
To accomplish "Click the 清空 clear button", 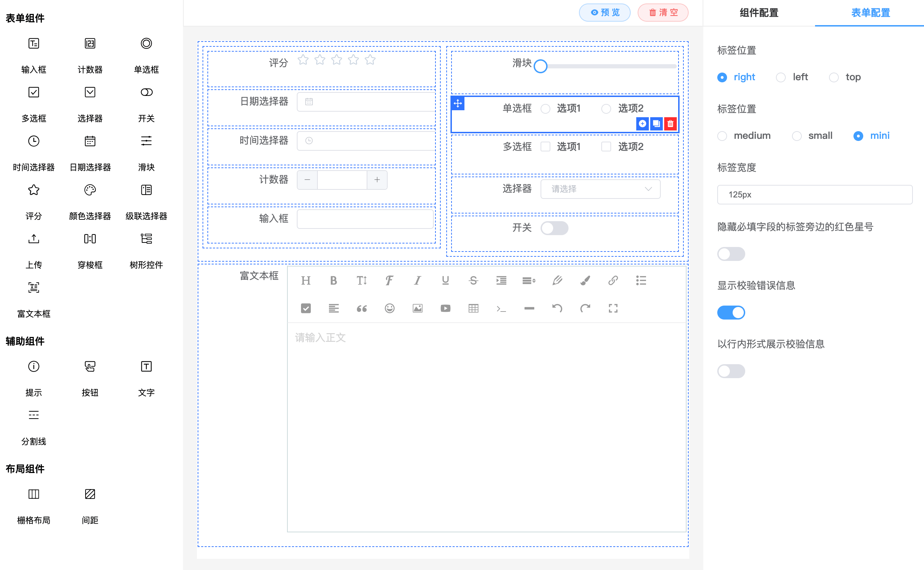I will tap(662, 13).
